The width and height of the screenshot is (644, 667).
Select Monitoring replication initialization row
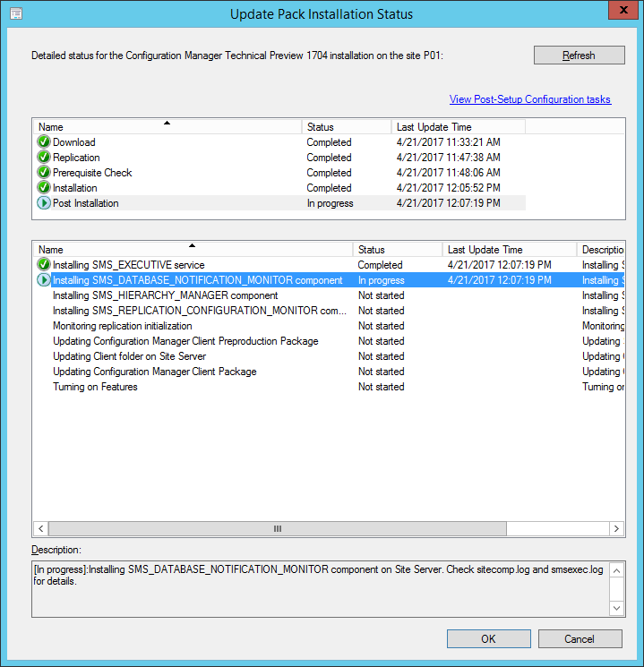pos(329,326)
